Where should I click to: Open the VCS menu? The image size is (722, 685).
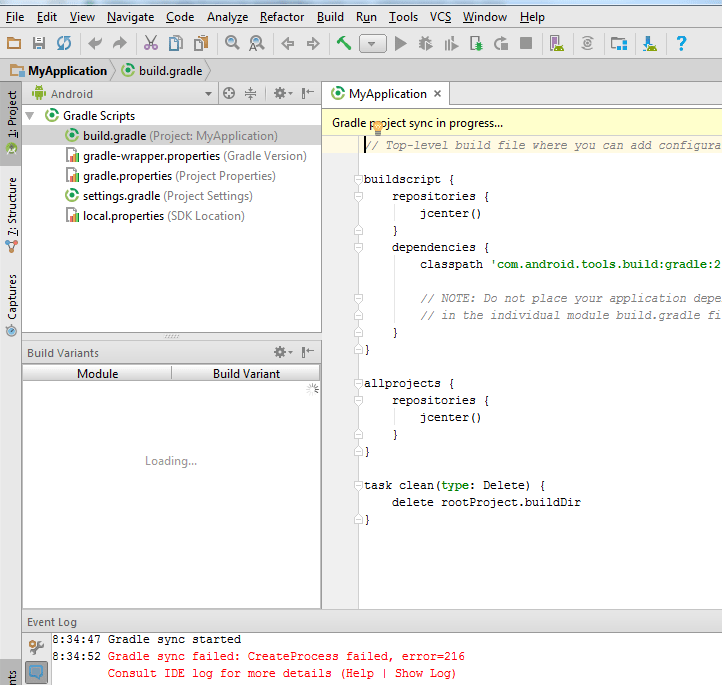(440, 17)
